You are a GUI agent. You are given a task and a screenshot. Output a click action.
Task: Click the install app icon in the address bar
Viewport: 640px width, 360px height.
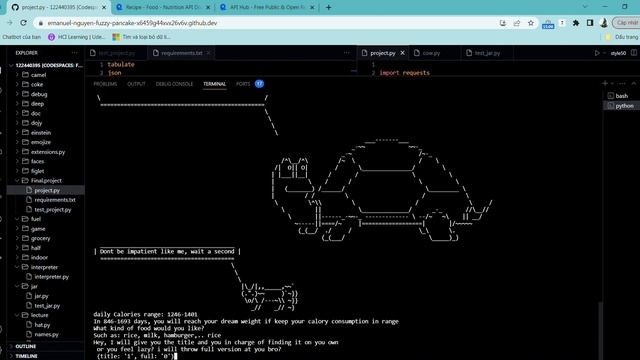pos(503,23)
